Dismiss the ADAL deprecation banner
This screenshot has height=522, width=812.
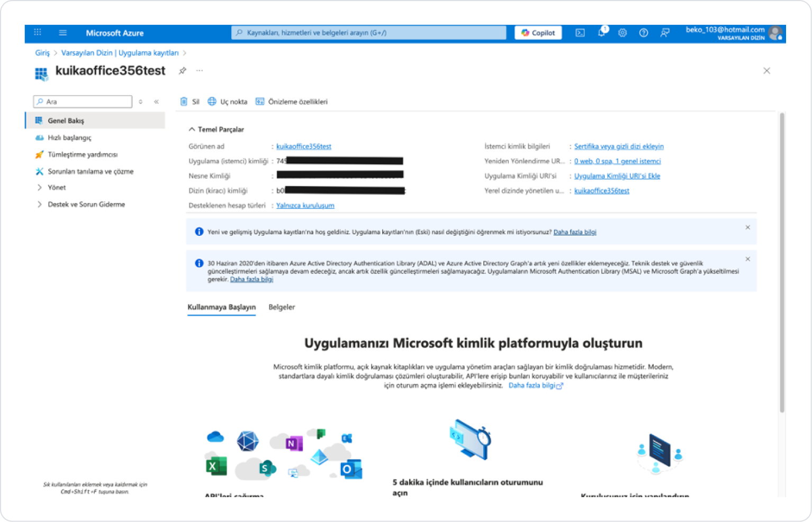(x=748, y=259)
